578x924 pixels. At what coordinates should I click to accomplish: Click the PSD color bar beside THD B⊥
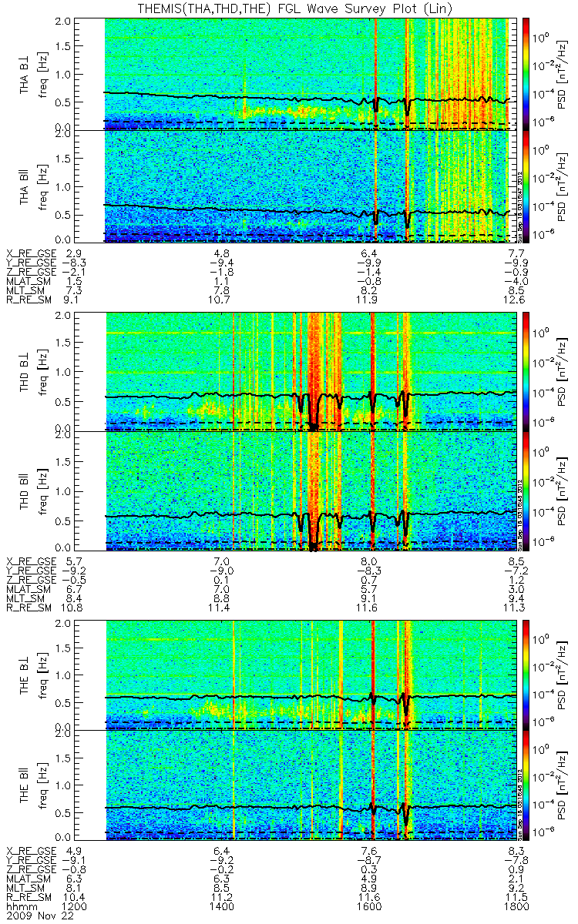tap(526, 372)
